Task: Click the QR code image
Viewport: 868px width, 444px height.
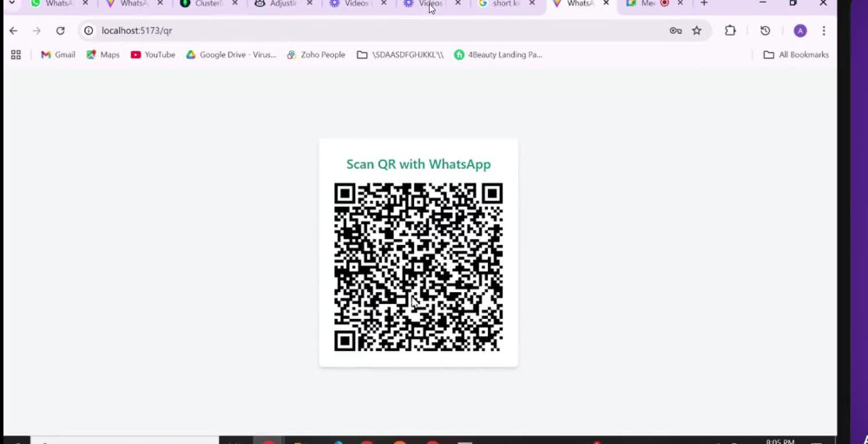Action: pyautogui.click(x=418, y=267)
